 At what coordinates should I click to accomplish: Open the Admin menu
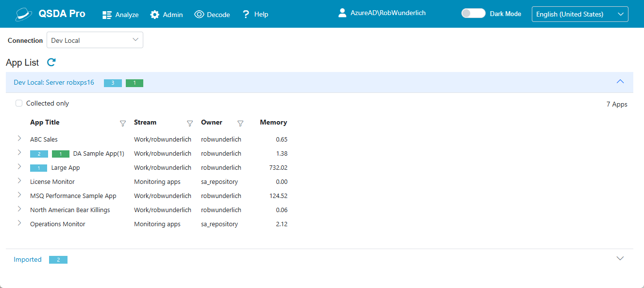167,15
